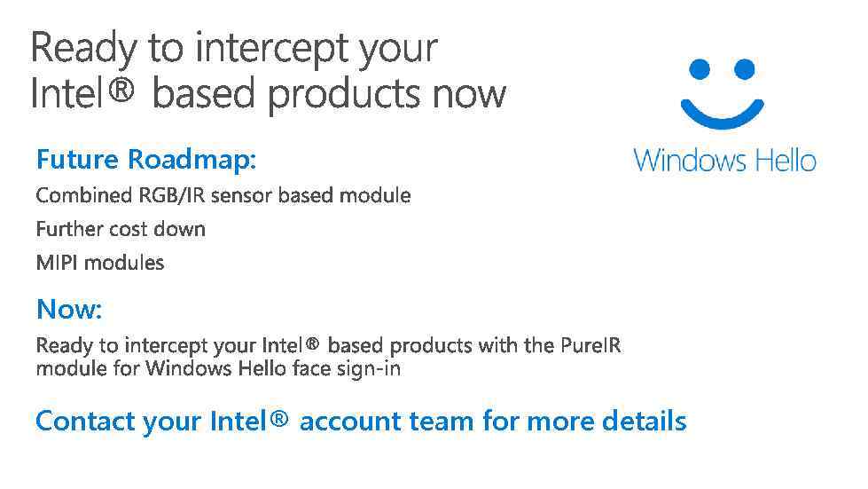Select the Windows Hello wordmark text
Image resolution: width=868 pixels, height=489 pixels.
(x=724, y=161)
